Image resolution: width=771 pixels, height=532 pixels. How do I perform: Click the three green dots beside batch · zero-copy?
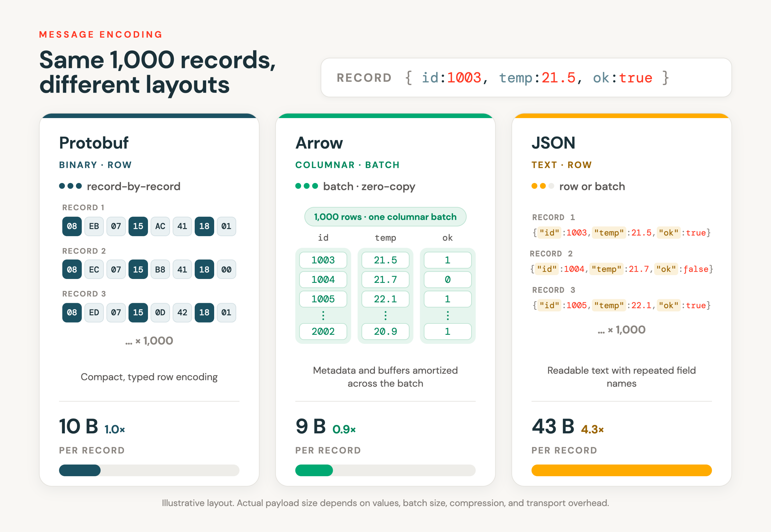307,186
